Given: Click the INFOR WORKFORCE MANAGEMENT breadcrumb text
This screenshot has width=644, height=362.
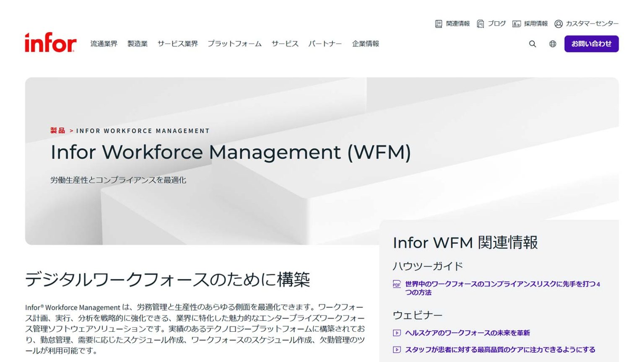Looking at the screenshot, I should pos(143,131).
